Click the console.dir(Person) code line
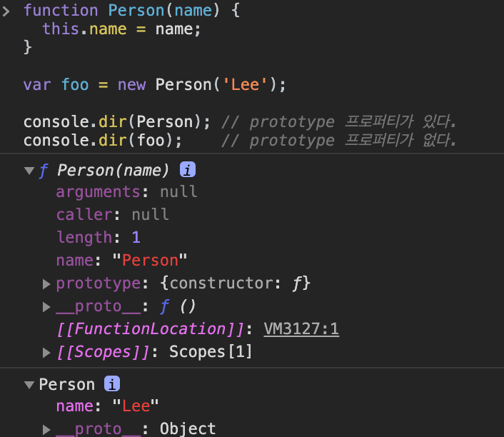The image size is (504, 437). [116, 121]
